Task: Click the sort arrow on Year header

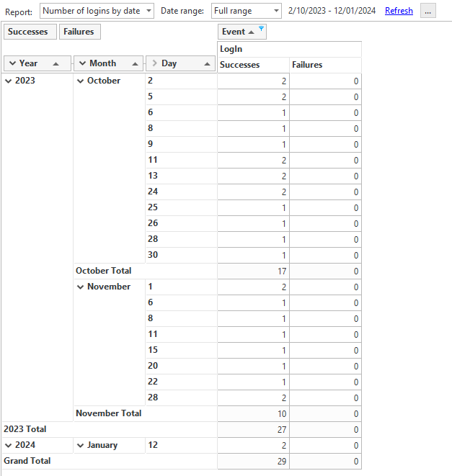Action: click(x=56, y=63)
